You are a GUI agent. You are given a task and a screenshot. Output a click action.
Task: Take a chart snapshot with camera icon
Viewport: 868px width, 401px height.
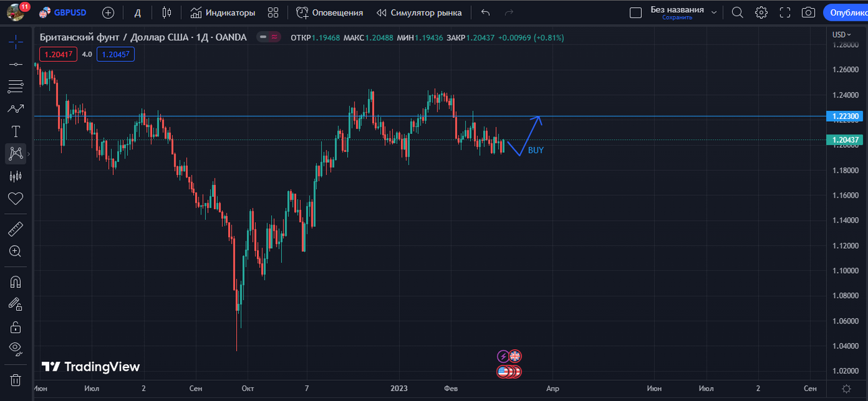[x=808, y=13]
